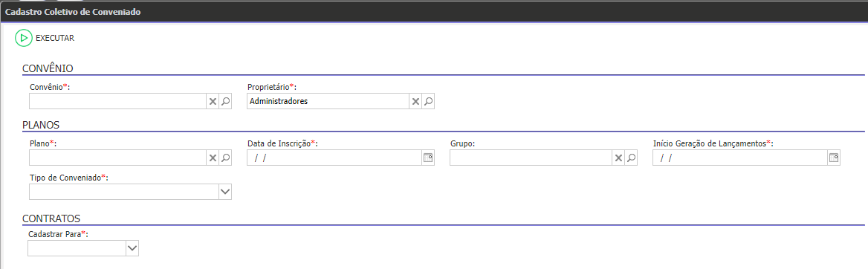Clear the Grupo field with X icon

pos(618,158)
